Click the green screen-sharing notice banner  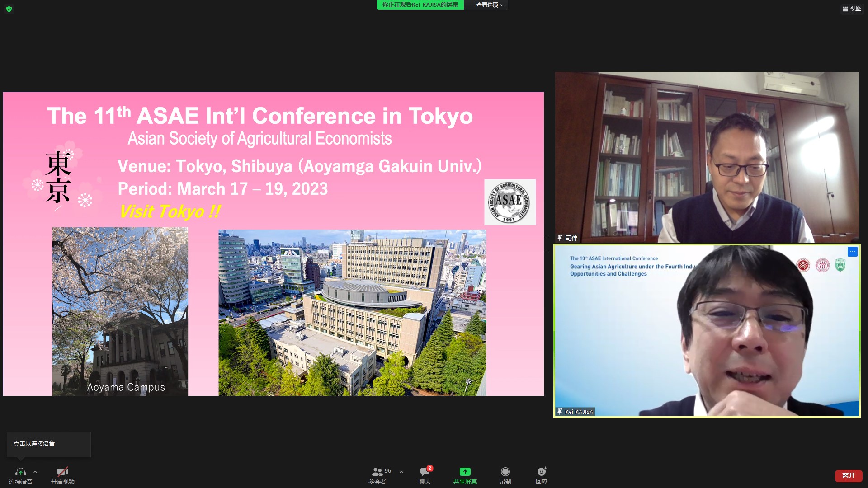point(420,5)
